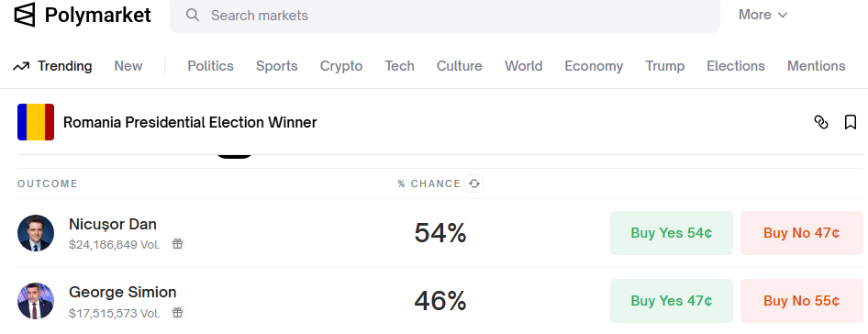Expand the More dropdown menu

click(762, 15)
